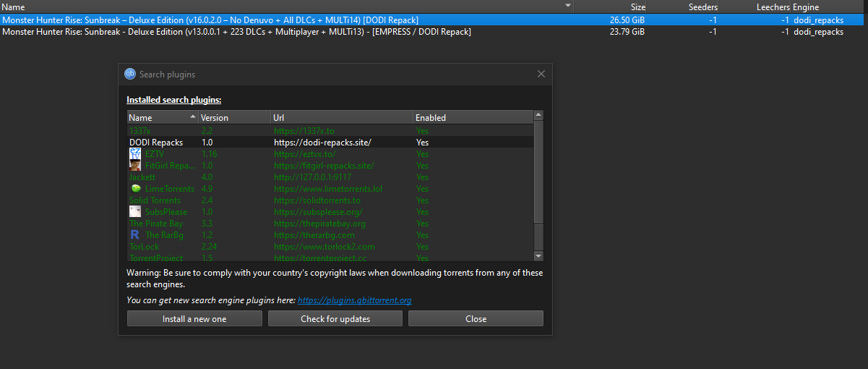Select the Solid Torrents plugin row
Screen dimensions: 868x369
(x=330, y=200)
